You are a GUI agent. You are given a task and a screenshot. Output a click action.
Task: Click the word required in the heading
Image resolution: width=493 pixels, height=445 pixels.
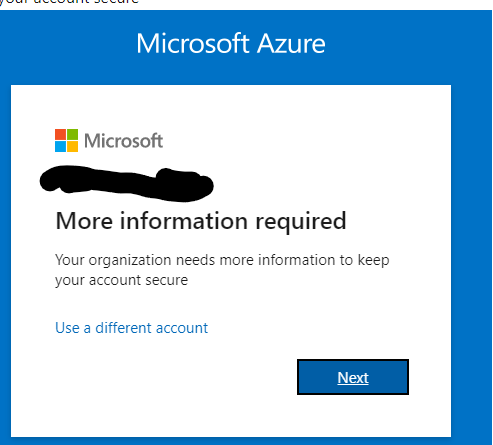pyautogui.click(x=301, y=222)
